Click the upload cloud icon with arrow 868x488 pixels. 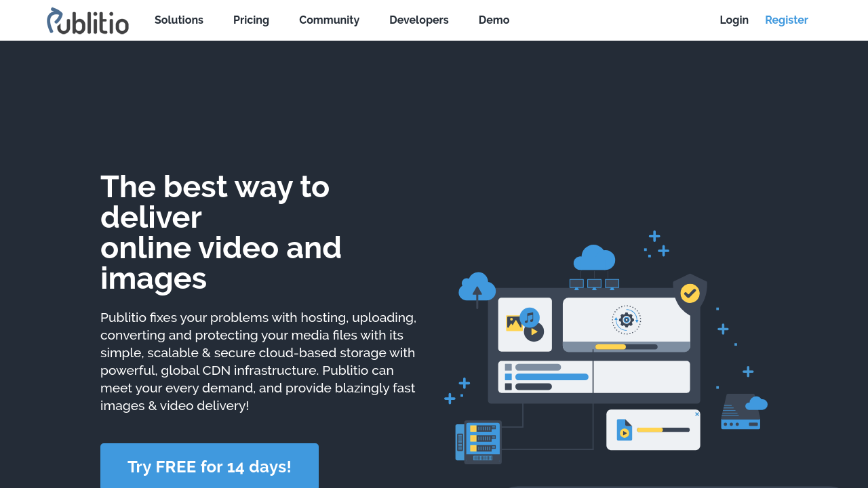(x=477, y=288)
